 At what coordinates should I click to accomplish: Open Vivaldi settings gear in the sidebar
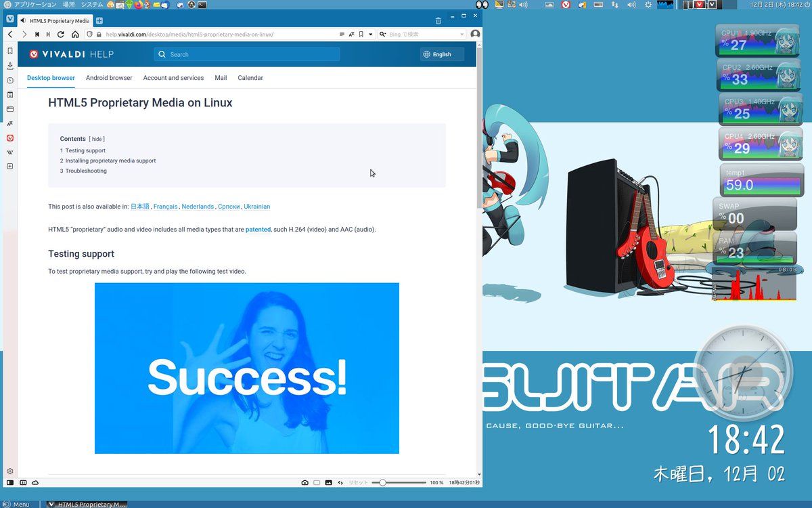[10, 471]
